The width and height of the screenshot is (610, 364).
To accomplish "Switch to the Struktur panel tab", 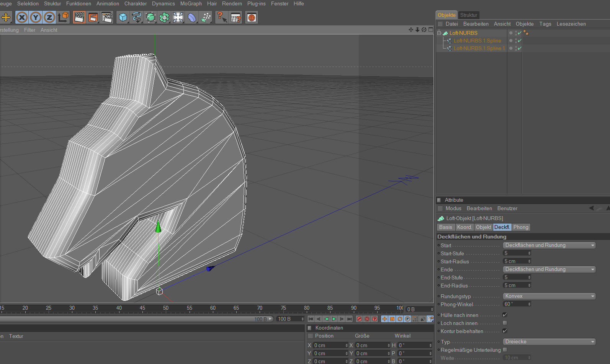I will point(469,15).
